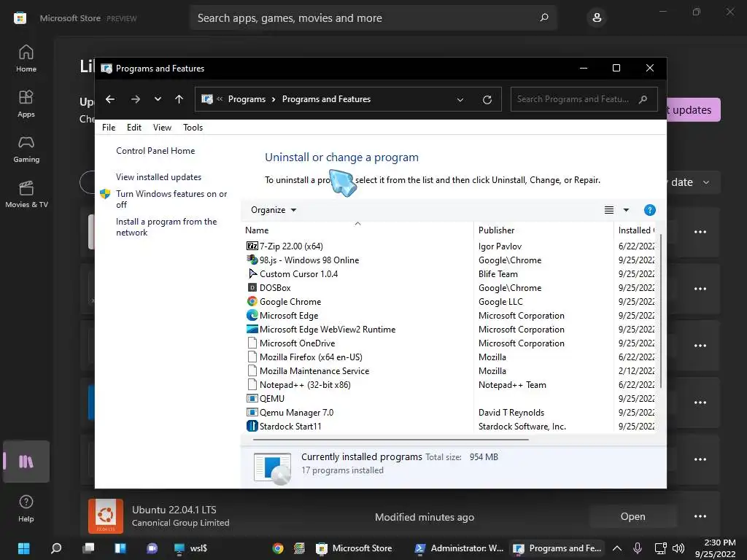Viewport: 747px width, 560px height.
Task: Click the horizontal scrollbar under the program list
Action: coord(391,440)
